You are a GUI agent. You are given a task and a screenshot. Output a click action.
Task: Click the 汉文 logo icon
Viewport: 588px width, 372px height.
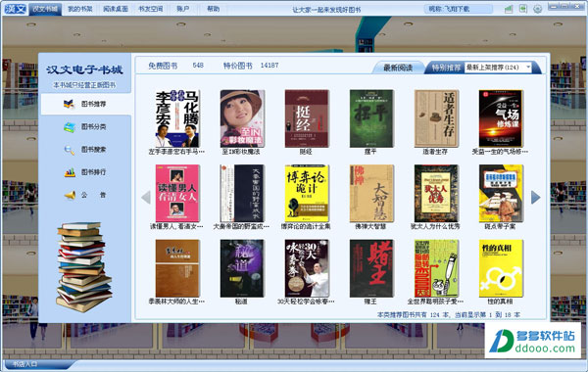pos(16,9)
